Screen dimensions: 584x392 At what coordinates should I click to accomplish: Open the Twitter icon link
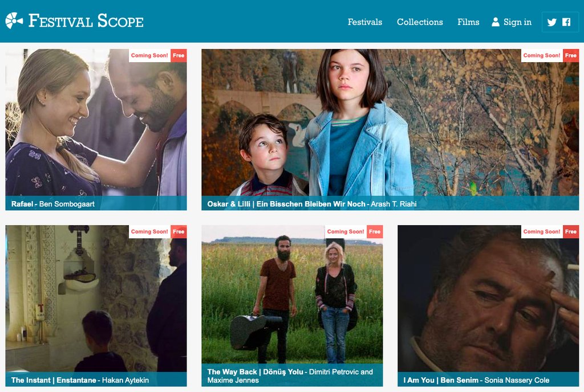(x=552, y=22)
